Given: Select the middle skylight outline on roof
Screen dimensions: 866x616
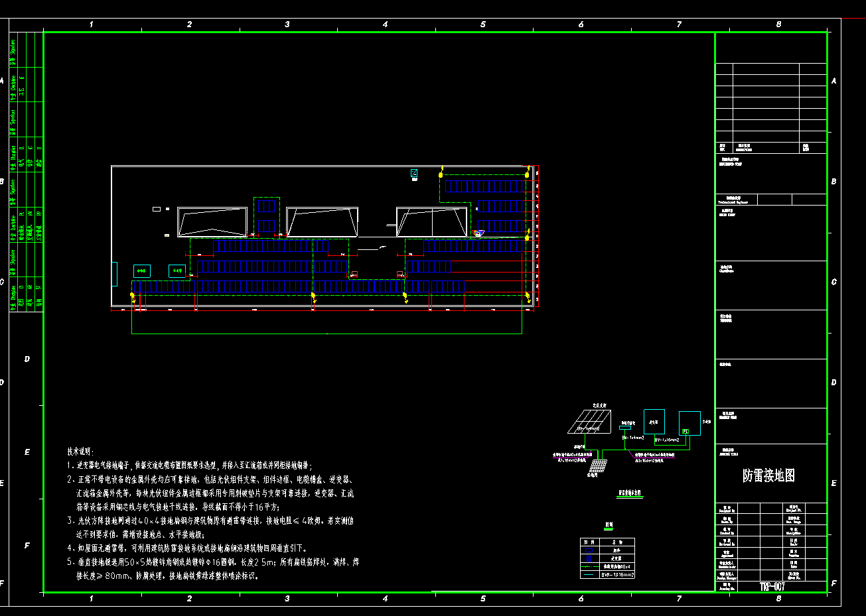Looking at the screenshot, I should (x=323, y=222).
